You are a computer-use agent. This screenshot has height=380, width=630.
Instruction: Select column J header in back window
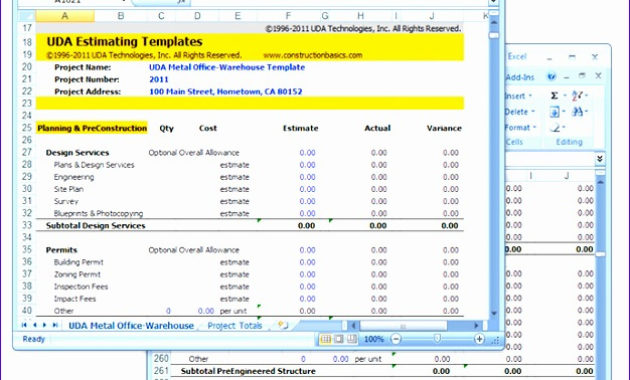coord(567,176)
